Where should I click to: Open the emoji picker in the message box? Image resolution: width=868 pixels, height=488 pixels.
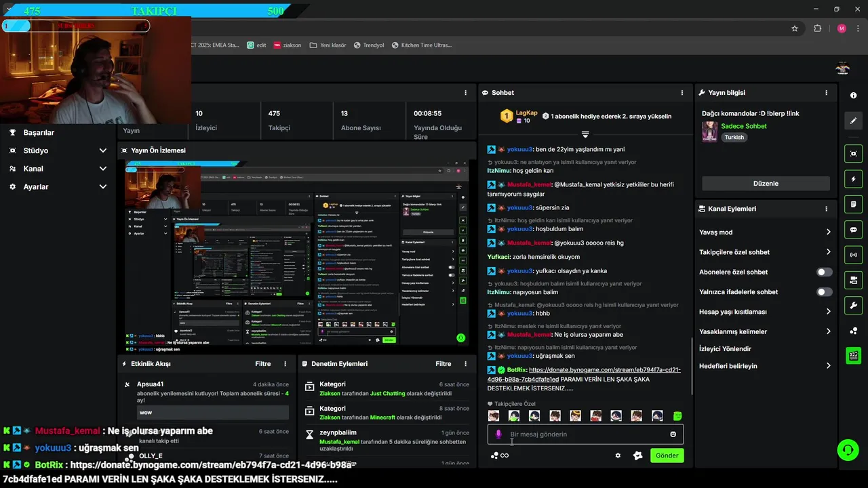click(x=673, y=434)
